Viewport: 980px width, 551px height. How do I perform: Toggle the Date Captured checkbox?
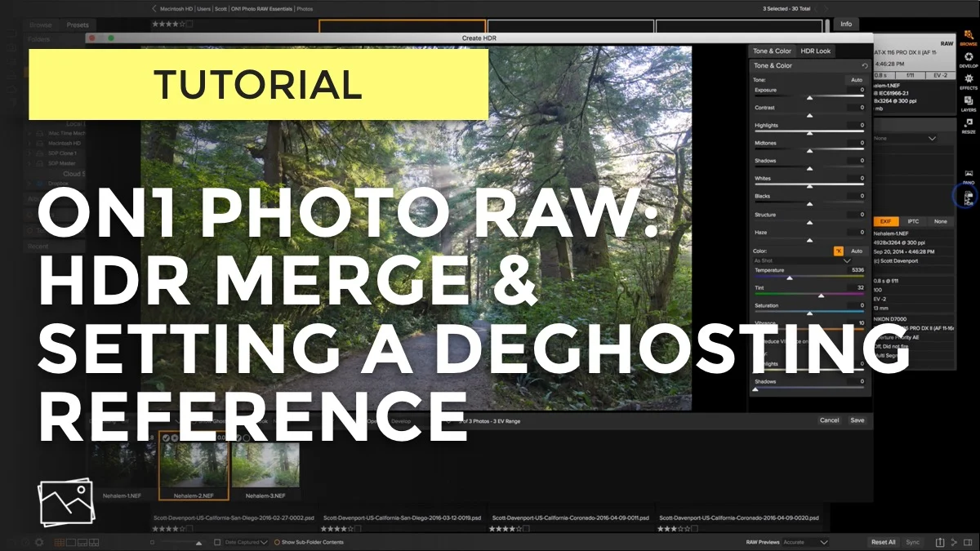pos(218,540)
